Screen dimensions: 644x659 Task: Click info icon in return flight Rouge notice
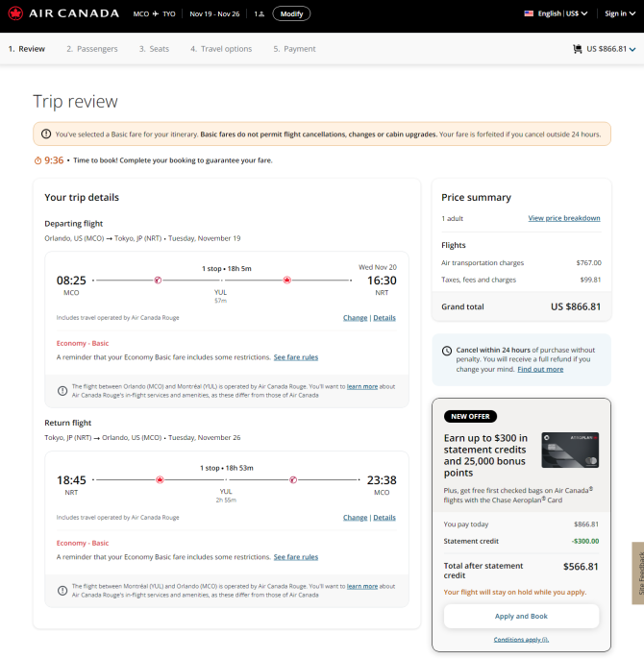pos(62,591)
